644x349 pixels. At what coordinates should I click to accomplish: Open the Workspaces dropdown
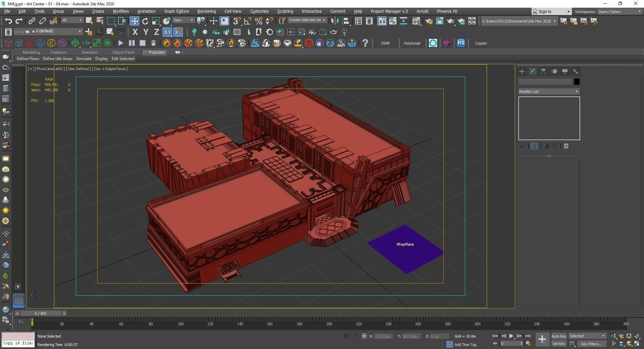619,12
